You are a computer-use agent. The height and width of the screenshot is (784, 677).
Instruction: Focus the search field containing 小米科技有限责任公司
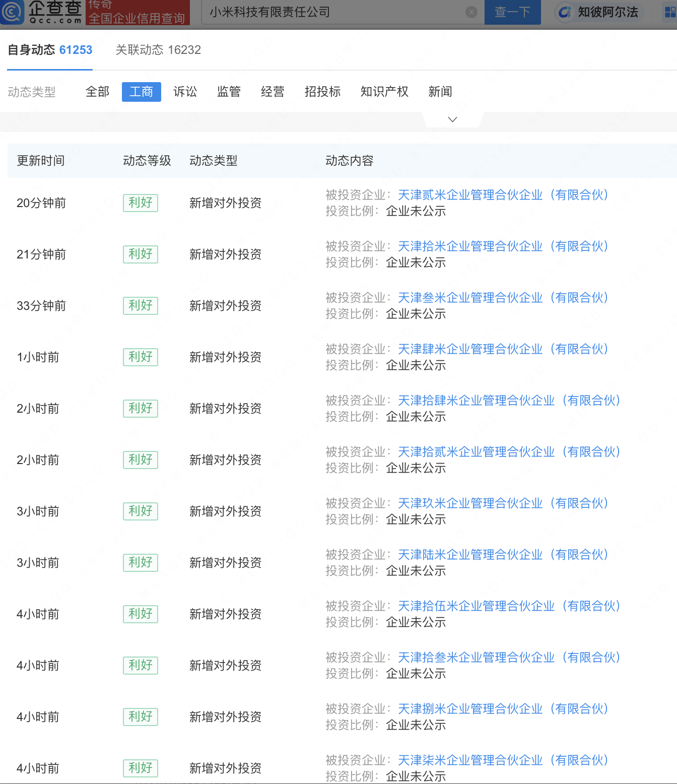point(343,12)
